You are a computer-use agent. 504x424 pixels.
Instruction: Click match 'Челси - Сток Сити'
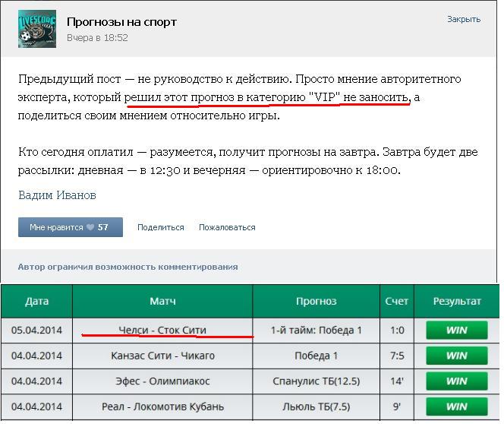point(162,330)
